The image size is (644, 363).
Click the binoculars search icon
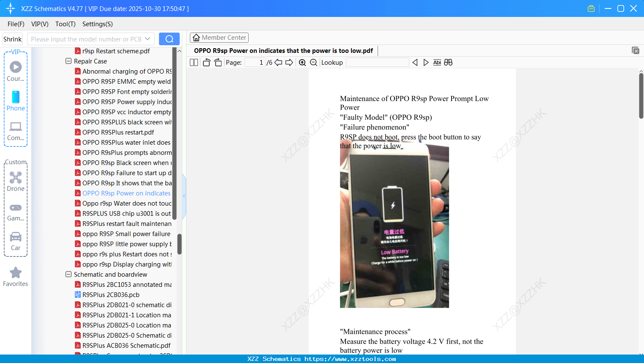tap(448, 63)
